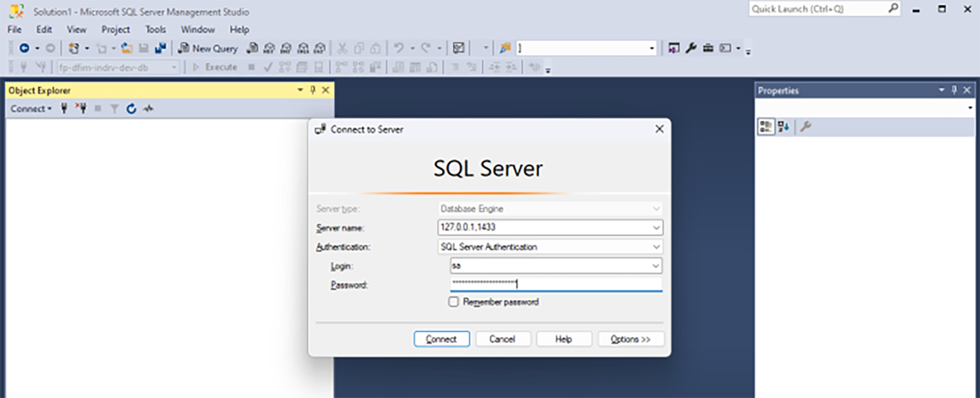Open the Authentication dropdown

pyautogui.click(x=656, y=247)
